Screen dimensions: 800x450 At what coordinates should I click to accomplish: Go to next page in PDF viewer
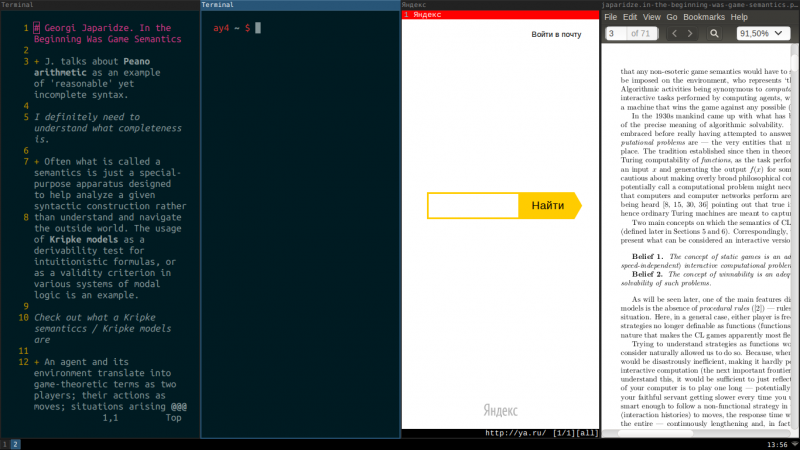pyautogui.click(x=690, y=34)
